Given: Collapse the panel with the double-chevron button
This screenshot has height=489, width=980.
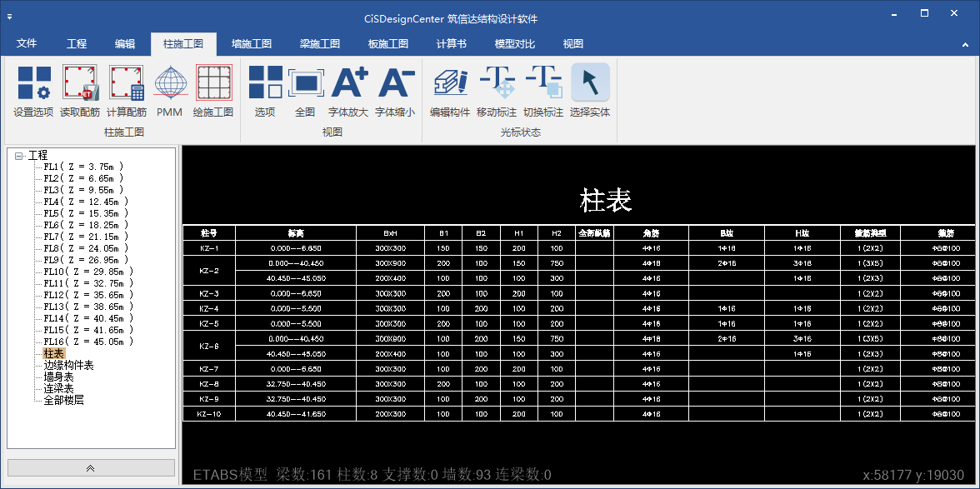Looking at the screenshot, I should coord(91,468).
